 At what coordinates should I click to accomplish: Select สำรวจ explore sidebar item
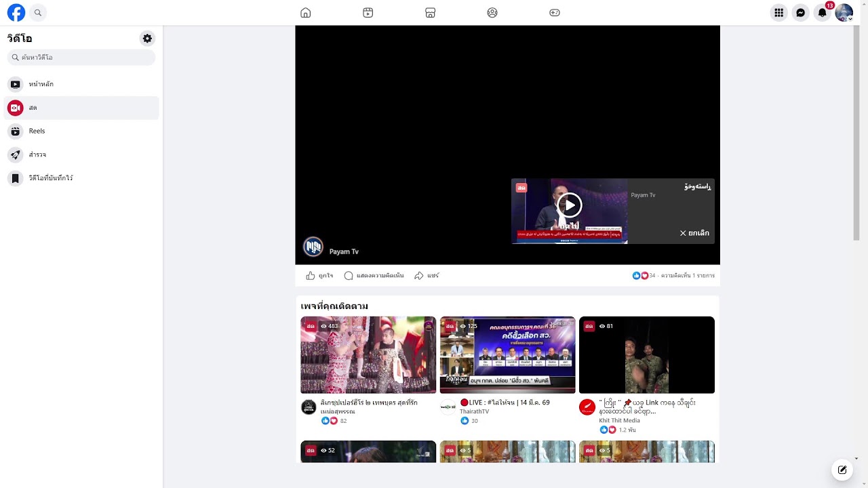point(81,155)
